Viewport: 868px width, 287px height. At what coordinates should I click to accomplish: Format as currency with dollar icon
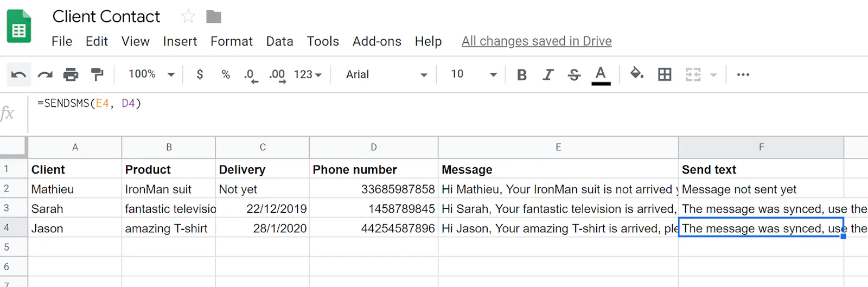click(200, 74)
